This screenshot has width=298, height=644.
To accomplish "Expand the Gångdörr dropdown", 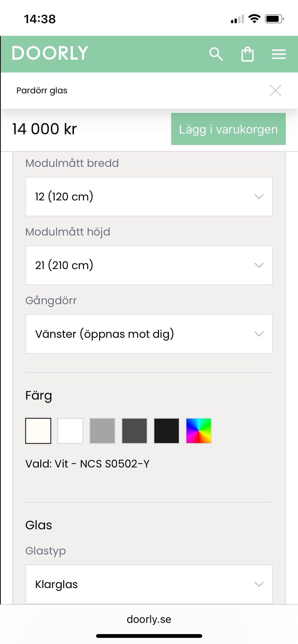I will (x=149, y=334).
